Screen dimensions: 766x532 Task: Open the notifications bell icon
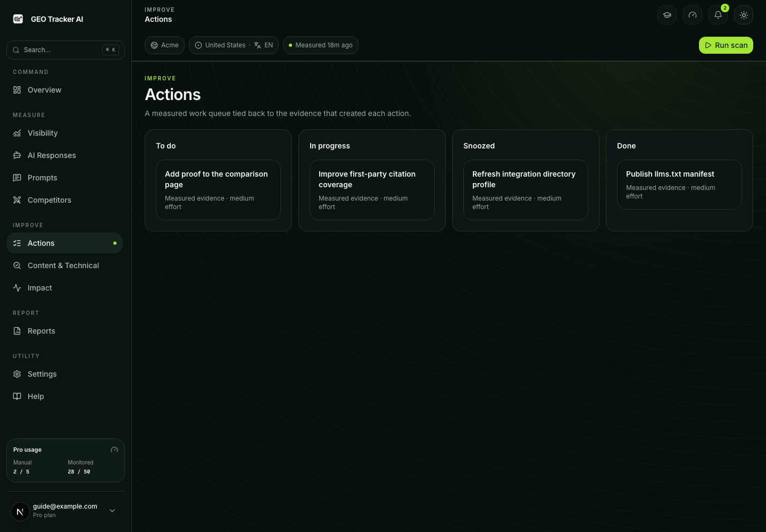pos(718,15)
